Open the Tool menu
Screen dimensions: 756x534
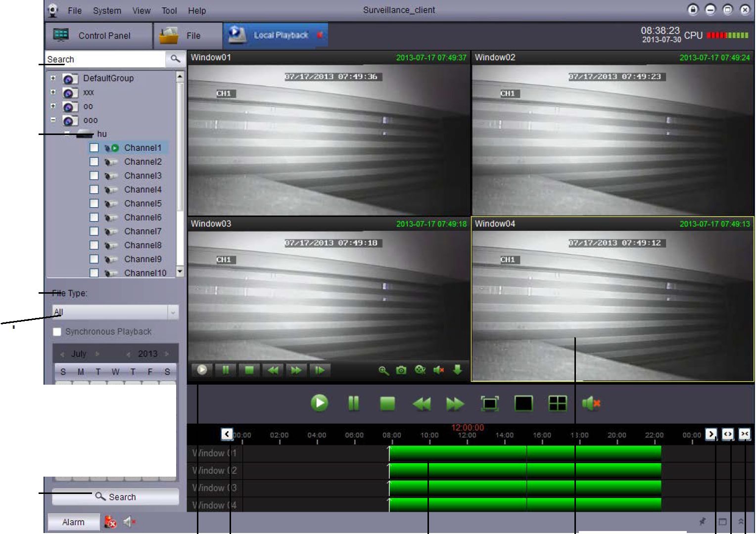pos(169,10)
